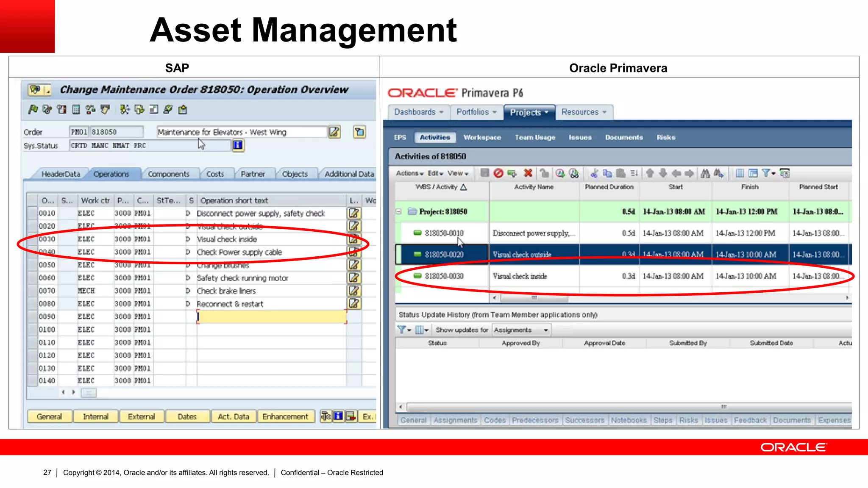Click the scissors cut icon in Primavera
Image resolution: width=868 pixels, height=488 pixels.
tap(594, 173)
